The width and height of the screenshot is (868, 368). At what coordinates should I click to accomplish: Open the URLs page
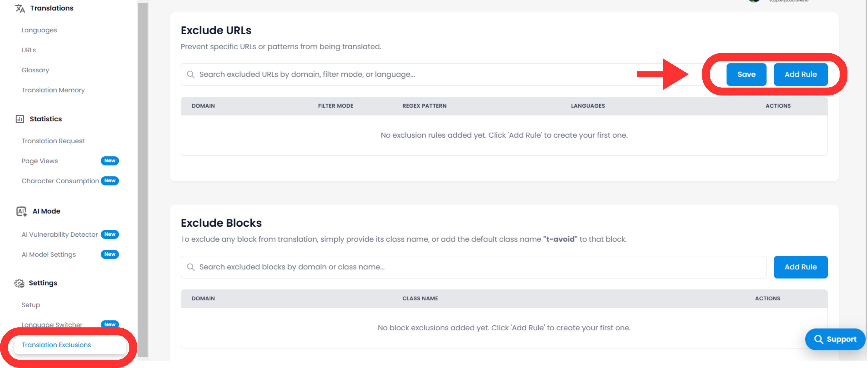coord(29,50)
